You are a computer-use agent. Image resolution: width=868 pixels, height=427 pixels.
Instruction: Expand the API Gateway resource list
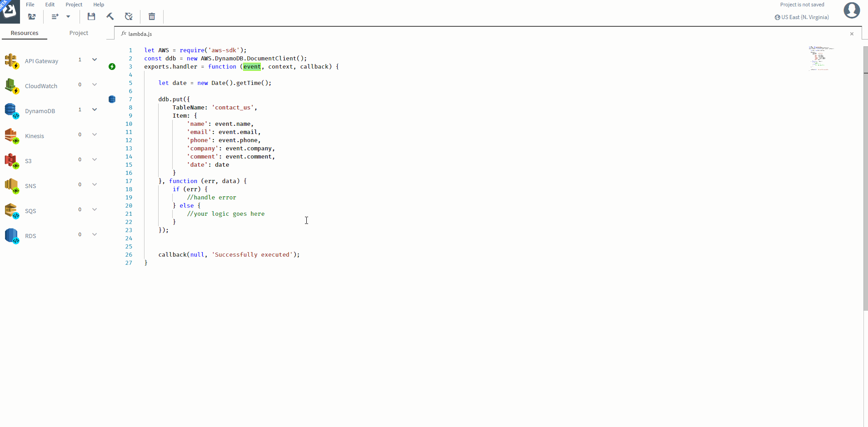pyautogui.click(x=95, y=60)
